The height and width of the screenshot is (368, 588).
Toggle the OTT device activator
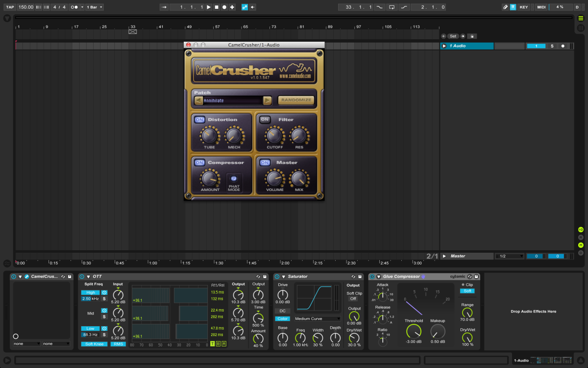point(82,277)
